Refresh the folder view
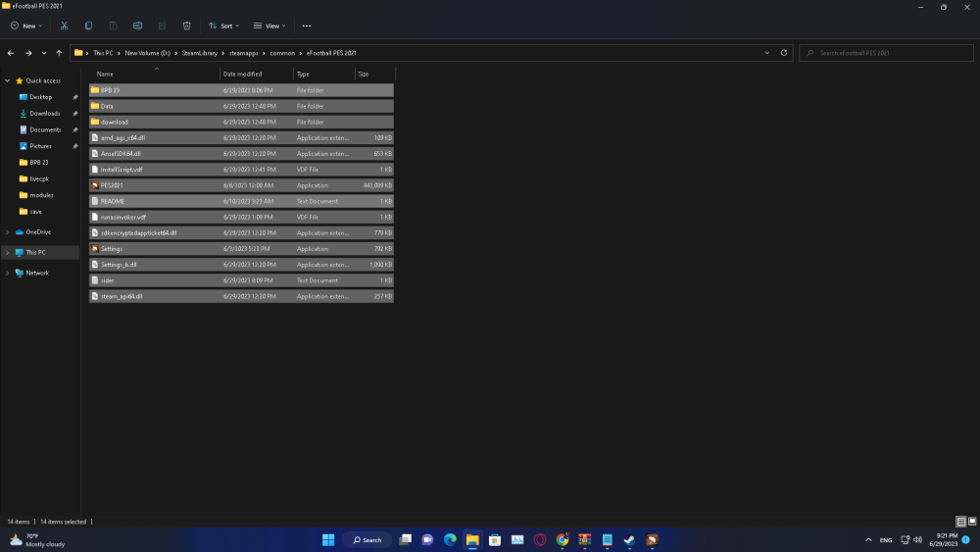Screen dimensions: 980x552 (x=784, y=53)
